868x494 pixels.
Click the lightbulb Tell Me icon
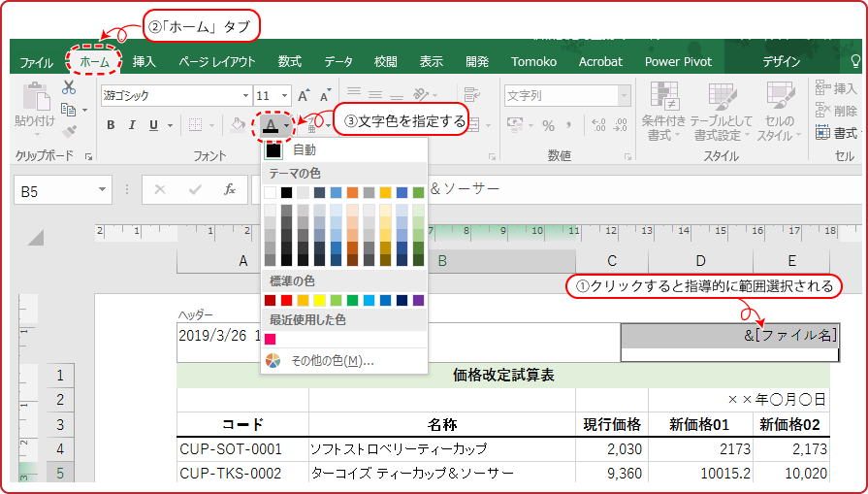[x=855, y=61]
